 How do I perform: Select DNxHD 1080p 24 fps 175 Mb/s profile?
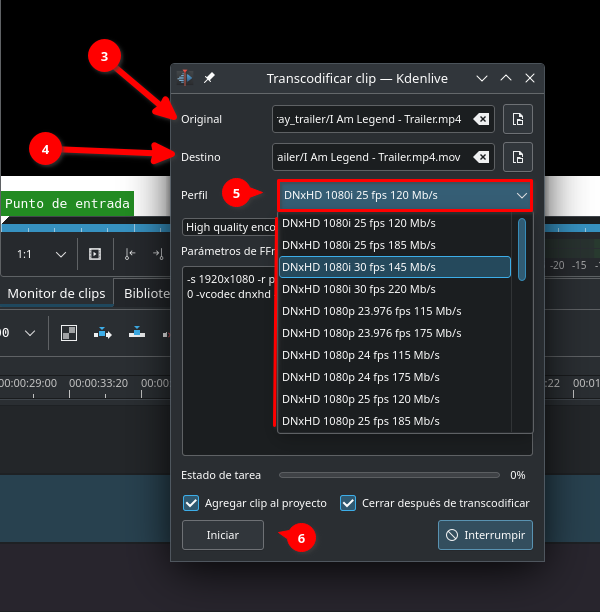click(x=395, y=377)
